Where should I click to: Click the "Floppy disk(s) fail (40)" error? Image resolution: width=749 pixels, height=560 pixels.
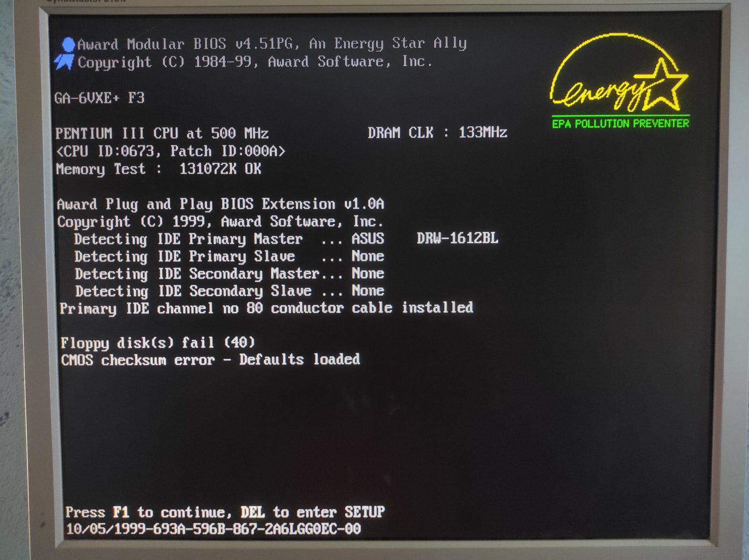pos(158,343)
